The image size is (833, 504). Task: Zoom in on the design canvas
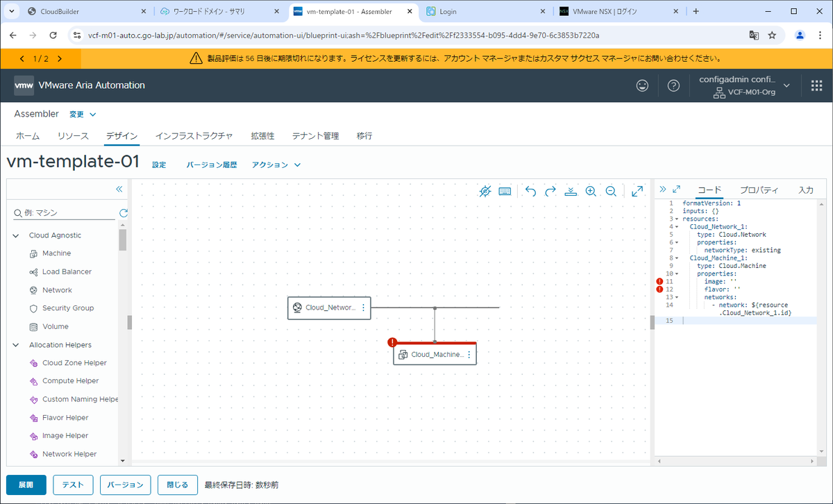point(591,191)
